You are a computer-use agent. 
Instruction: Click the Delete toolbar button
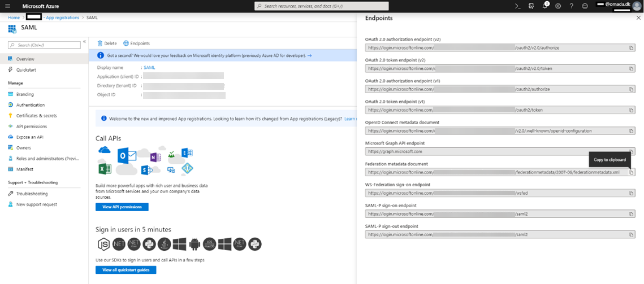tap(107, 43)
